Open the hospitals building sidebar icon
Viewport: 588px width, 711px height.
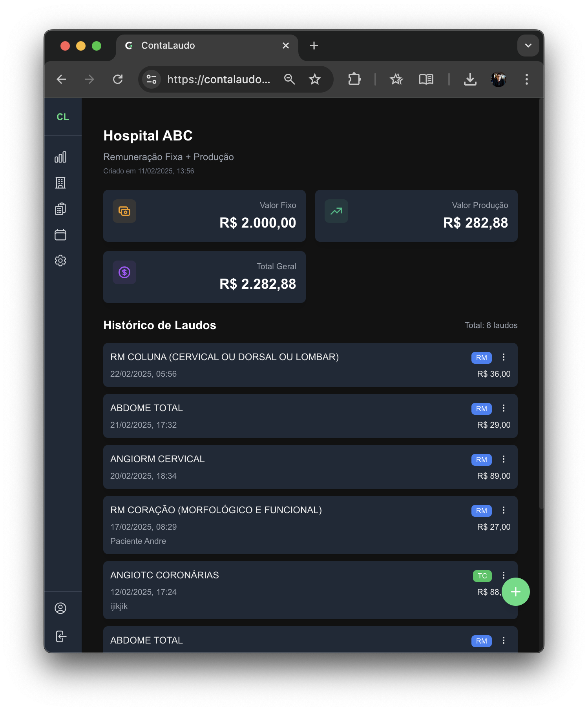[x=60, y=183]
